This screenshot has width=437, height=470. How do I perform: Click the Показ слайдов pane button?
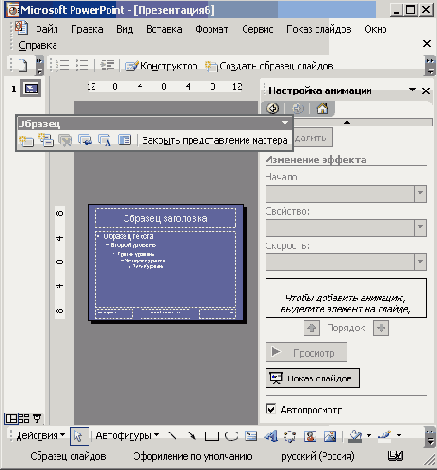(313, 378)
